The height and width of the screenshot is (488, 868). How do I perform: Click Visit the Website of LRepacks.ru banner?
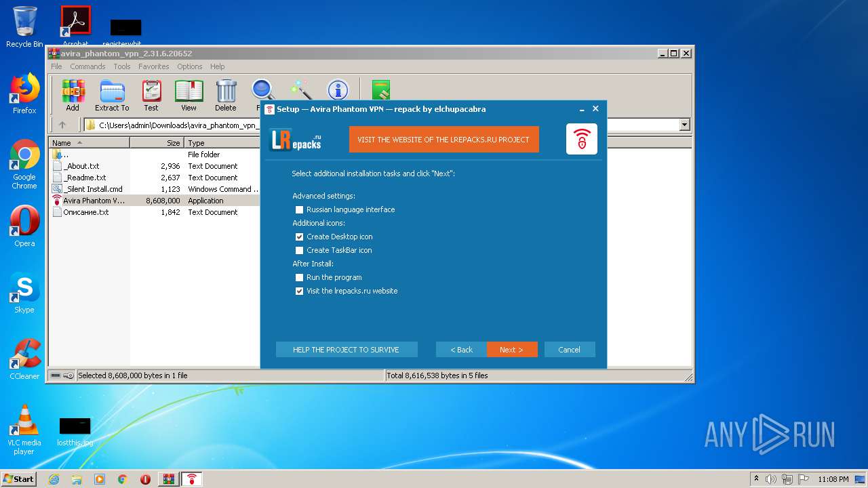[x=444, y=140]
